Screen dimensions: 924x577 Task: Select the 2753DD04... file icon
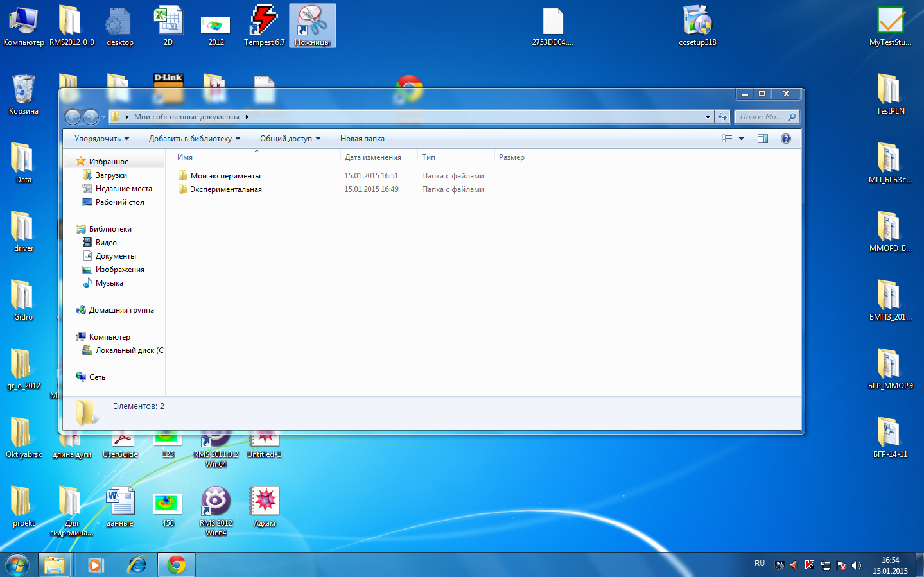[552, 27]
